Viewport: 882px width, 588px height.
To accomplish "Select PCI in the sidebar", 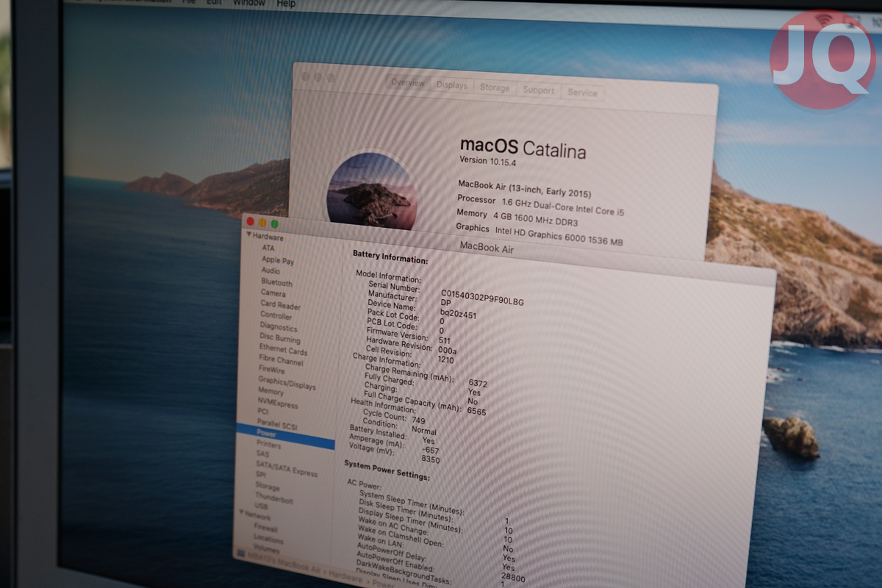I will (x=262, y=412).
